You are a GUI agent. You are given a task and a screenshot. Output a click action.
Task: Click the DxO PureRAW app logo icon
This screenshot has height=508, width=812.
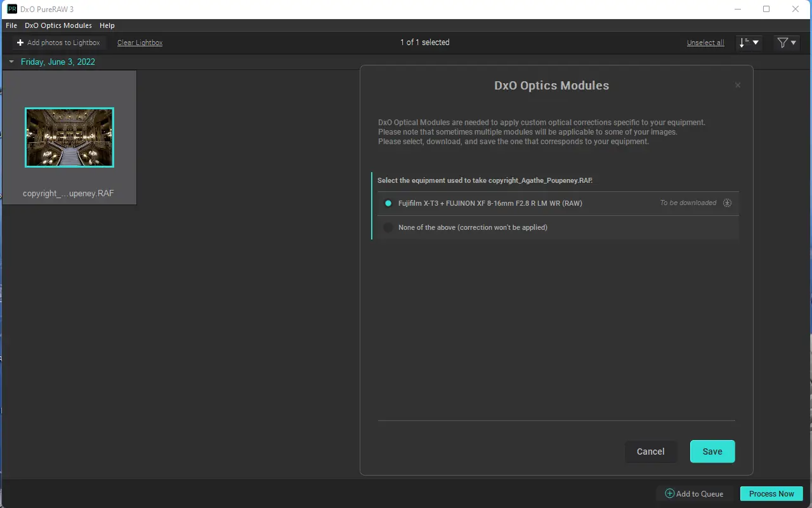coord(11,10)
